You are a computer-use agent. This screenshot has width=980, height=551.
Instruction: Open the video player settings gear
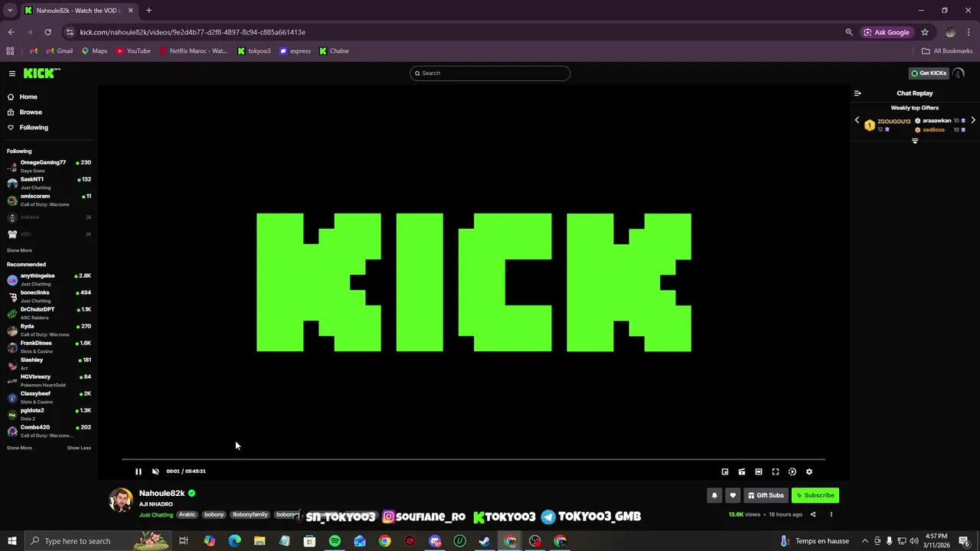[809, 472]
